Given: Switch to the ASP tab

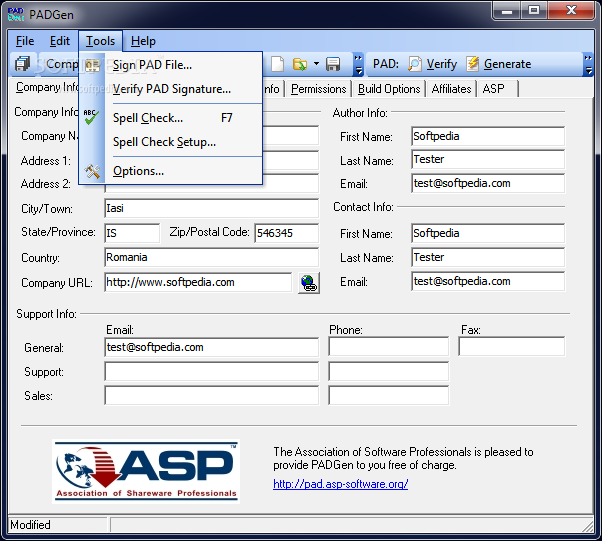Looking at the screenshot, I should (496, 89).
